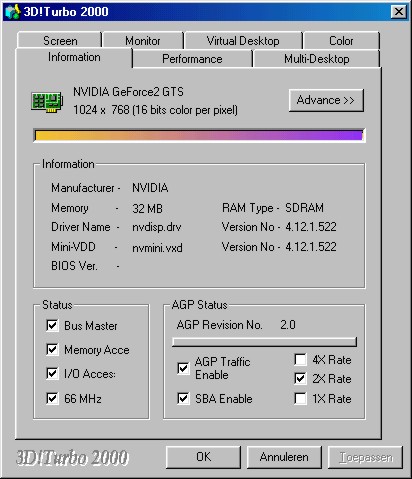Click the BIOS Ver. label
Viewport: 412px width, 479px height.
(x=74, y=266)
